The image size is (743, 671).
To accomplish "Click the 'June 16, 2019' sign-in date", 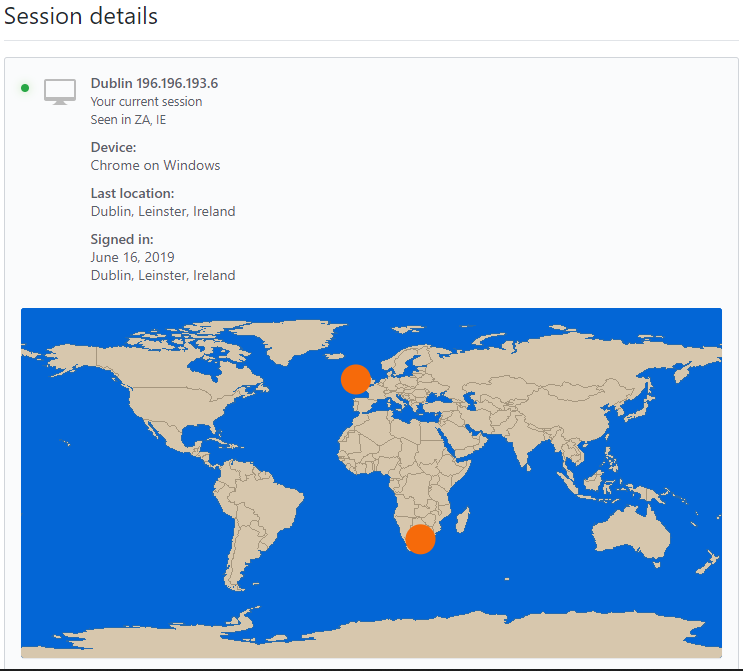I will click(133, 257).
